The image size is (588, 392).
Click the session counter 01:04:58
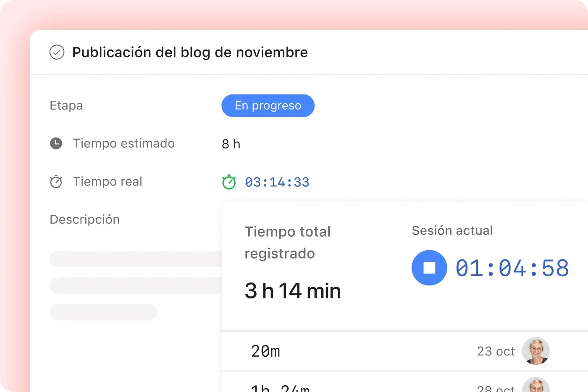pos(512,268)
